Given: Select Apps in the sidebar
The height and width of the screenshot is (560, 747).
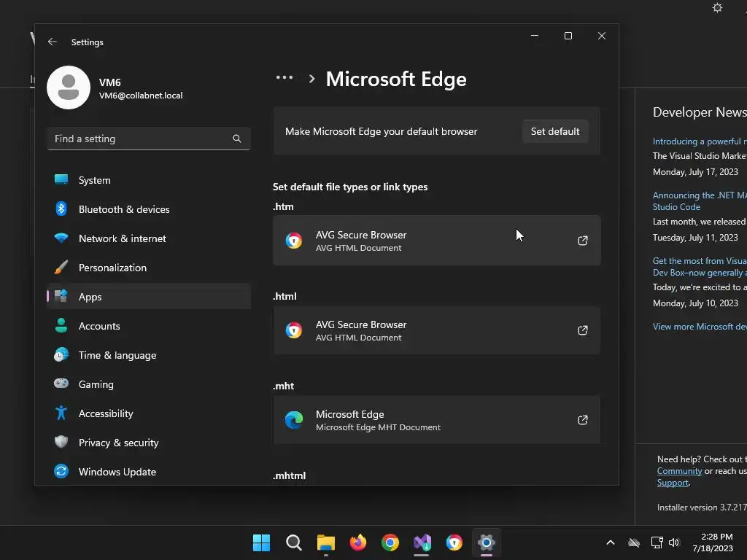Looking at the screenshot, I should (x=149, y=297).
